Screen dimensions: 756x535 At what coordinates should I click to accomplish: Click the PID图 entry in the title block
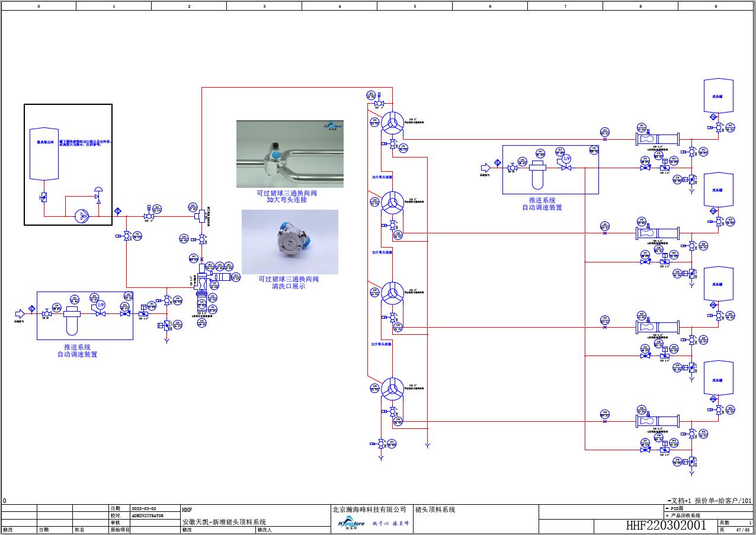pyautogui.click(x=675, y=508)
